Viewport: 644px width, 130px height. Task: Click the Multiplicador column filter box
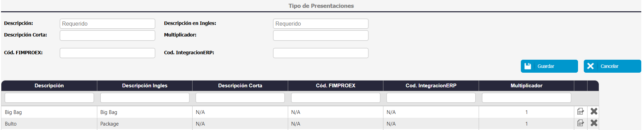[526, 98]
